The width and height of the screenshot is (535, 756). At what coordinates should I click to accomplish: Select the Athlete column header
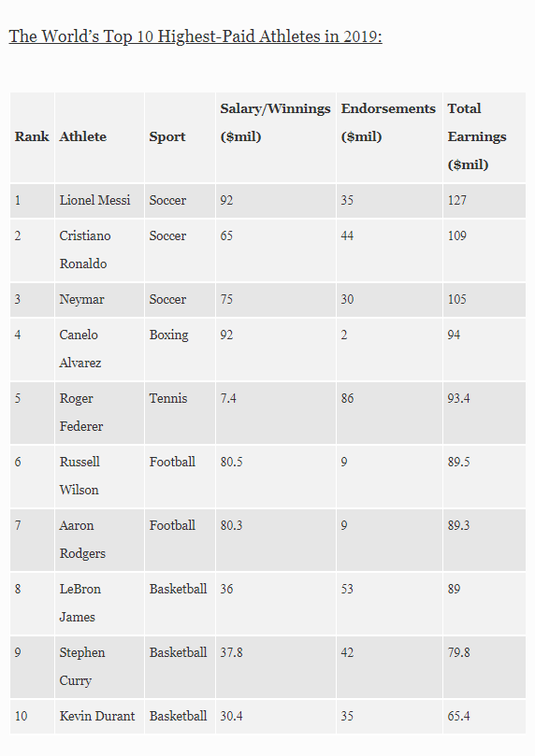(83, 136)
